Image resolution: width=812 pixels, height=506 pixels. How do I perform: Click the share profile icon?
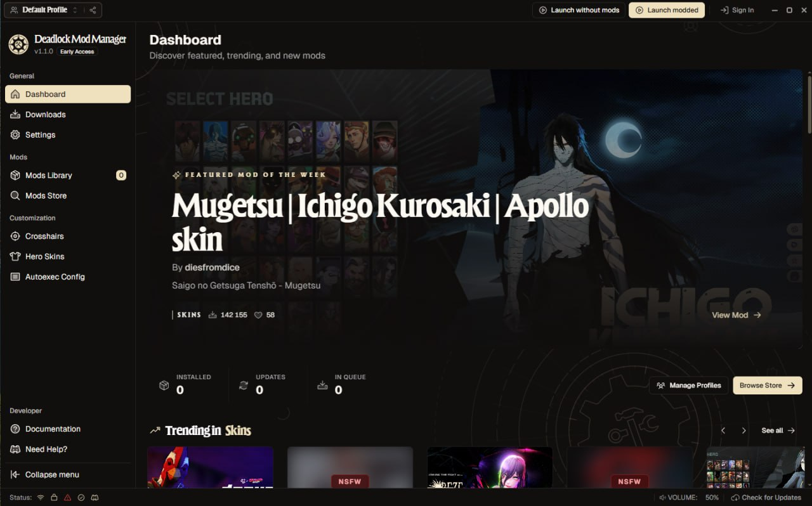(x=93, y=10)
